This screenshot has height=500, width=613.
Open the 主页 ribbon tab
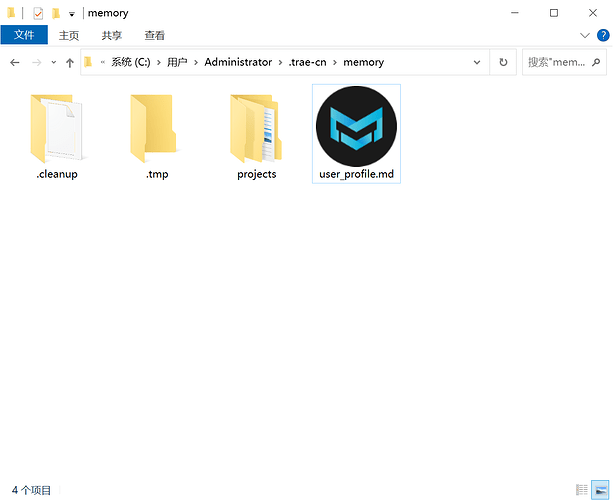coord(69,36)
